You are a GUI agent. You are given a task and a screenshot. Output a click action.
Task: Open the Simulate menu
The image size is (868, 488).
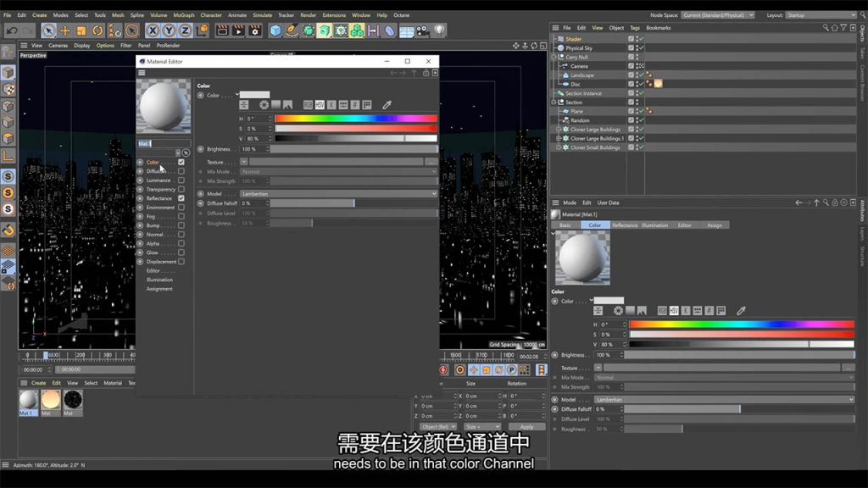pyautogui.click(x=263, y=15)
